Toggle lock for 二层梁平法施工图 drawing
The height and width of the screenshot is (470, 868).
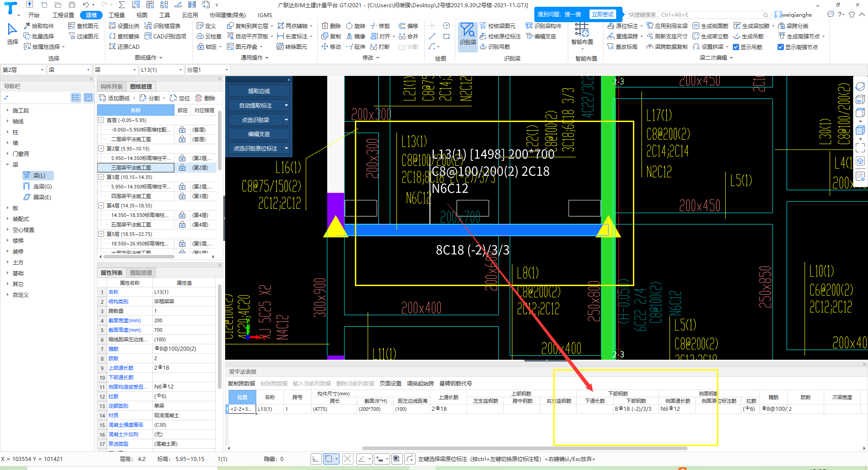(182, 139)
